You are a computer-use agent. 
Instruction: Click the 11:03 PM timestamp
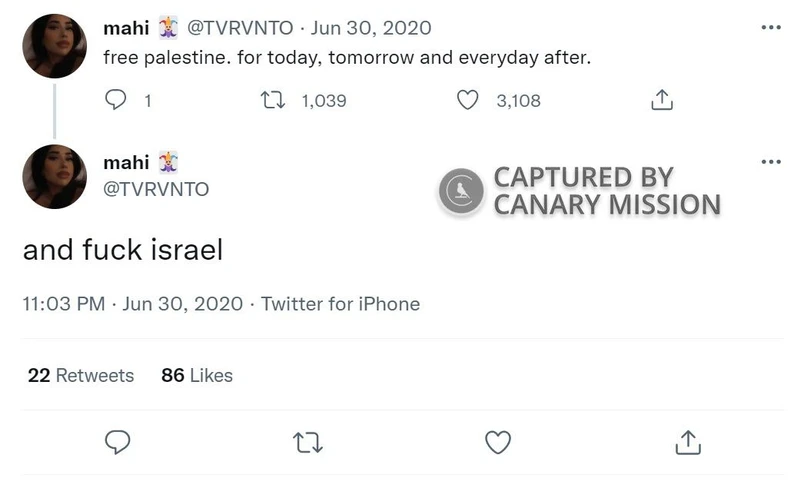pyautogui.click(x=63, y=304)
